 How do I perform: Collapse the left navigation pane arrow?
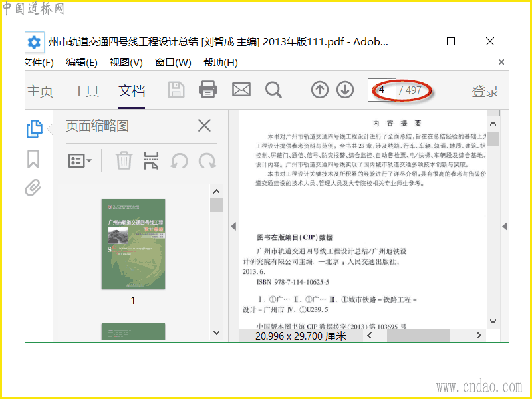tap(233, 226)
